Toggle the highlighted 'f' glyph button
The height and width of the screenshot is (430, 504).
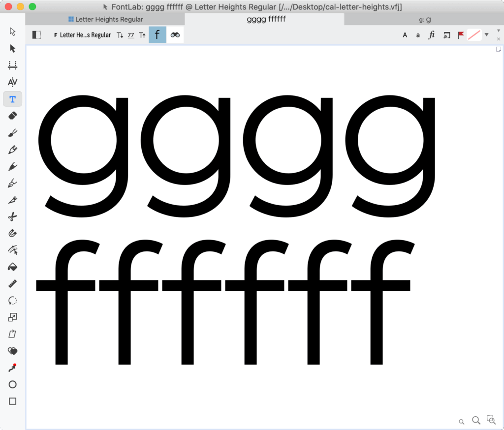tap(157, 35)
